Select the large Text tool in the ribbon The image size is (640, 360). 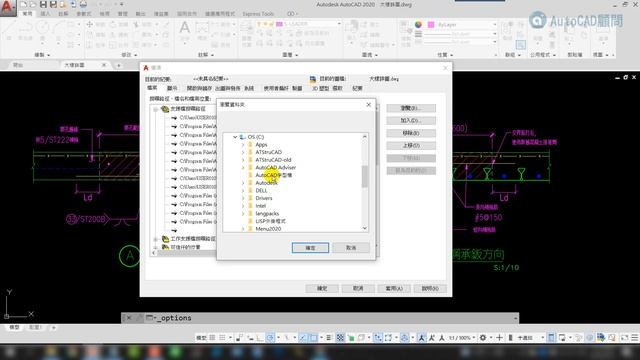tap(184, 29)
